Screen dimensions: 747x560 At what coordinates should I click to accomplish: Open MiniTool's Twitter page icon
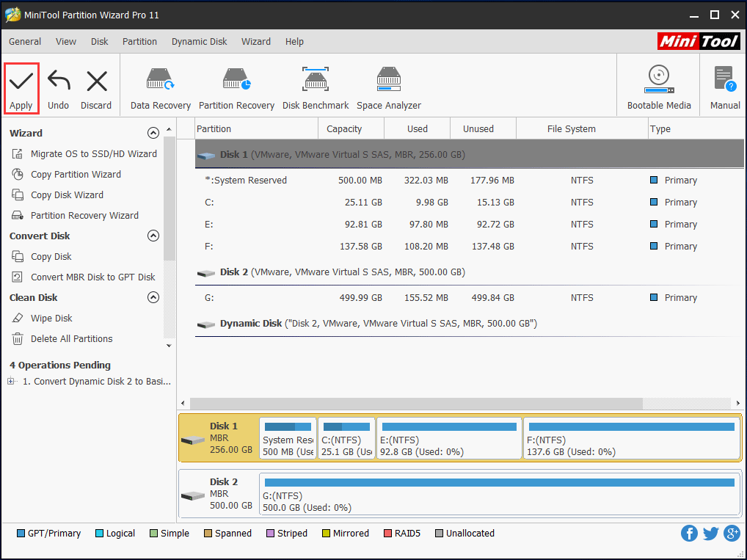[710, 533]
